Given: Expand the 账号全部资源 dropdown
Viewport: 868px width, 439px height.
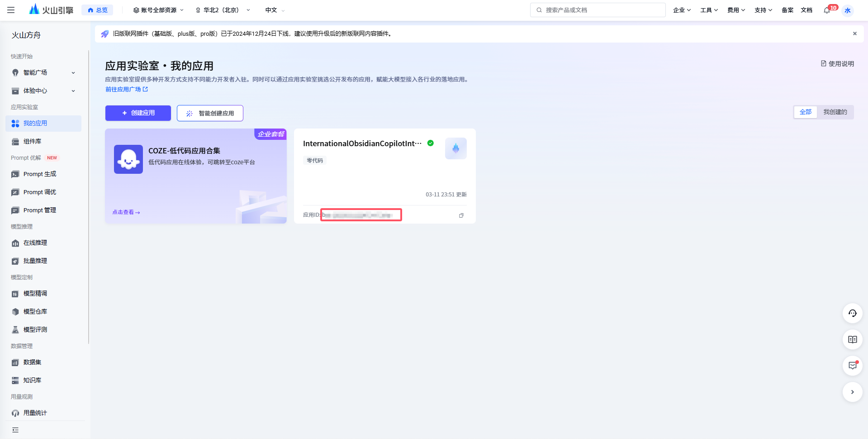Looking at the screenshot, I should (x=158, y=10).
